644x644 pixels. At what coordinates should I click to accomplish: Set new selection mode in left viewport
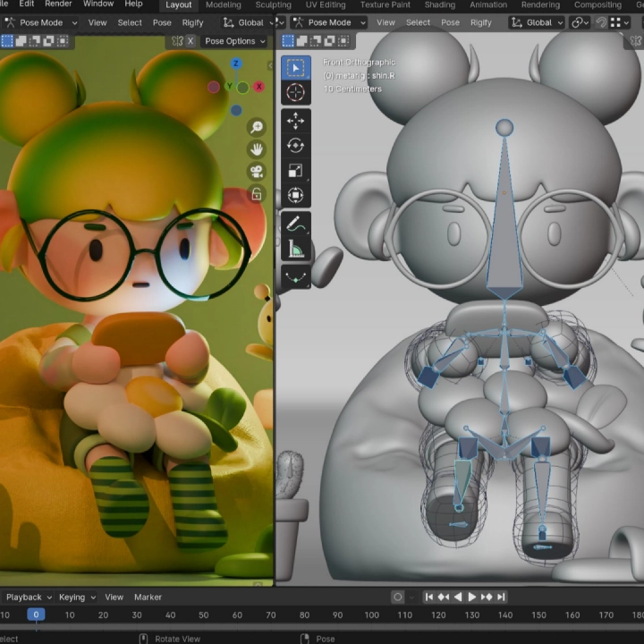[7, 40]
